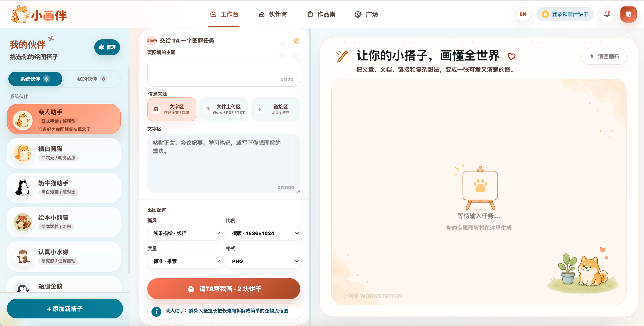The height and width of the screenshot is (326, 644).
Task: Click the 二次元 / 明亮活泼 tag
Action: (58, 158)
